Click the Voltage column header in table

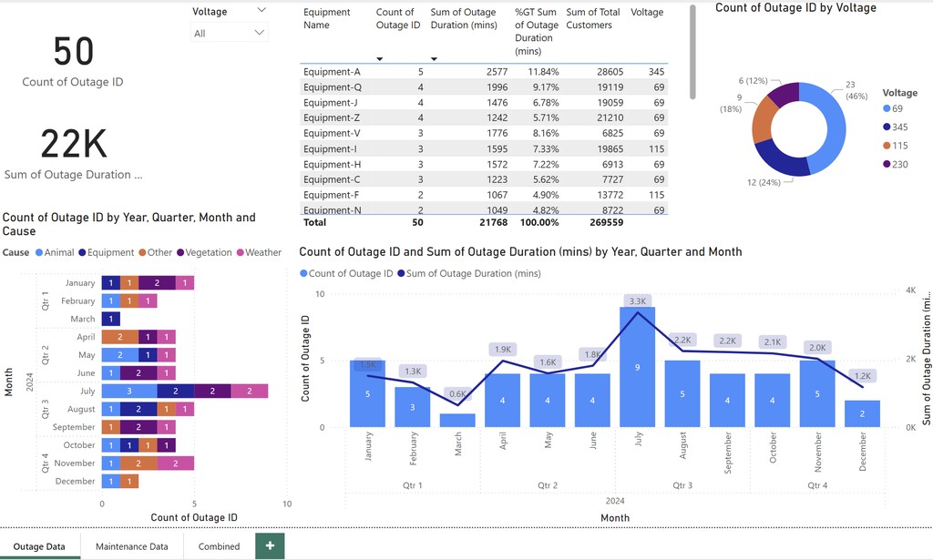647,12
